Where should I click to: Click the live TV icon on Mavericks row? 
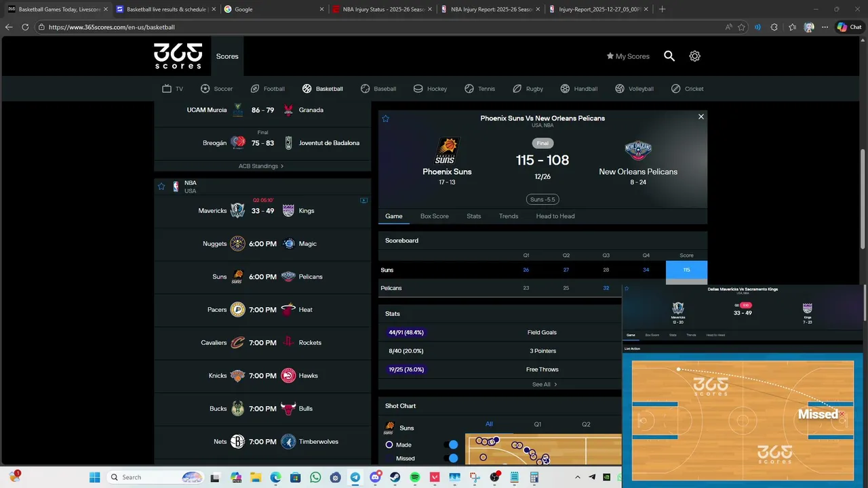pos(363,201)
